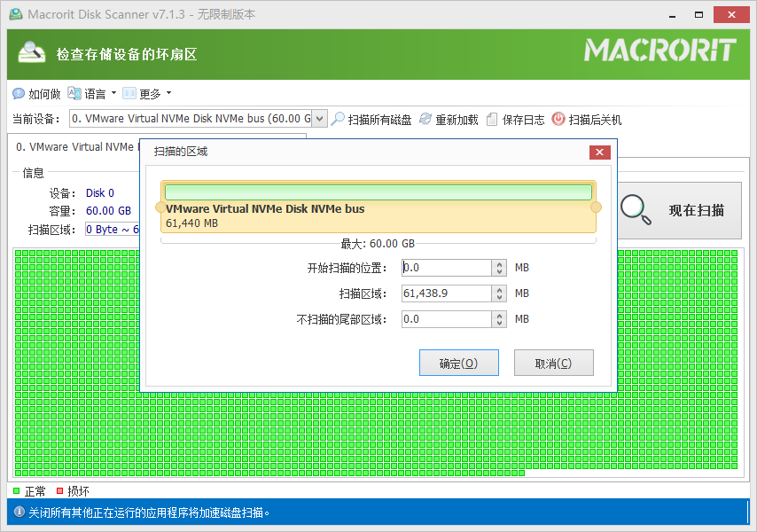Click the 61,440 MB size text

coord(191,223)
